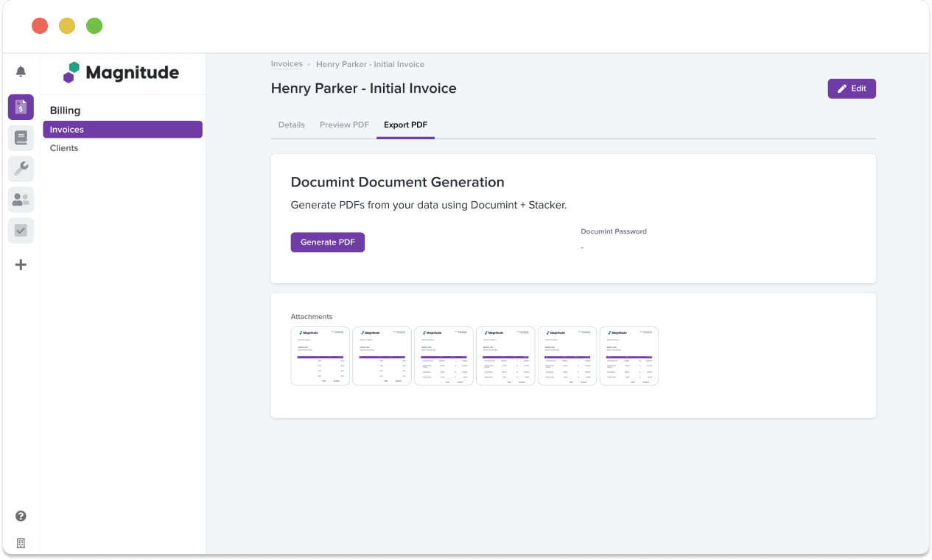Open Clients in the Billing menu
The image size is (932, 560).
point(64,148)
